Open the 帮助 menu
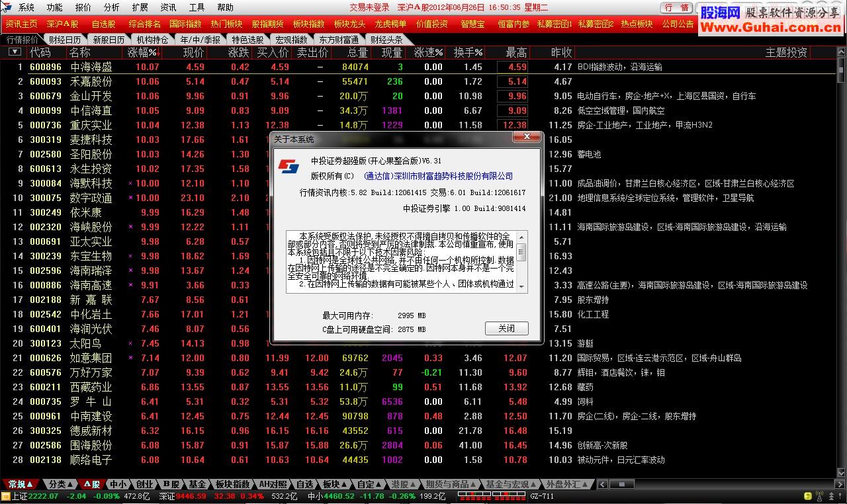 pyautogui.click(x=226, y=7)
